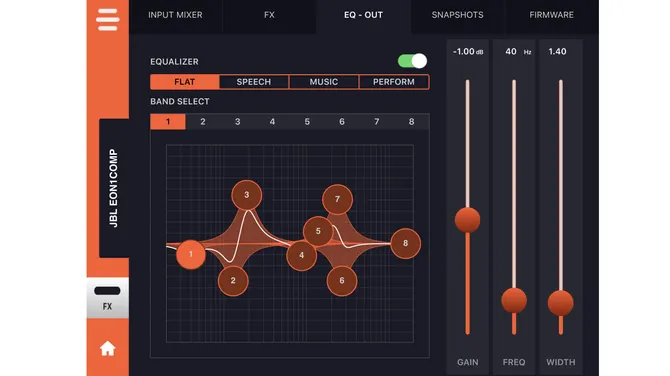This screenshot has width=670, height=376.
Task: Toggle the Equalizer on/off switch
Action: [x=412, y=61]
